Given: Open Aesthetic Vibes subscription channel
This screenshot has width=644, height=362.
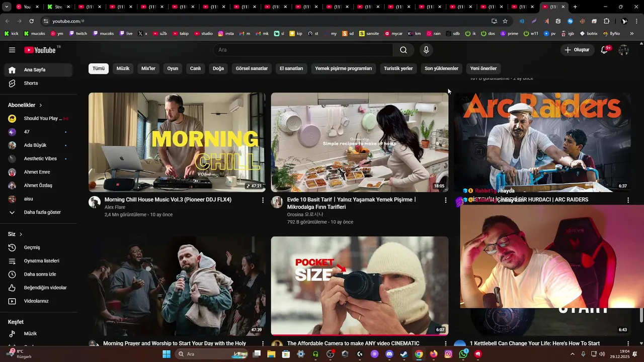Looking at the screenshot, I should coord(39,158).
